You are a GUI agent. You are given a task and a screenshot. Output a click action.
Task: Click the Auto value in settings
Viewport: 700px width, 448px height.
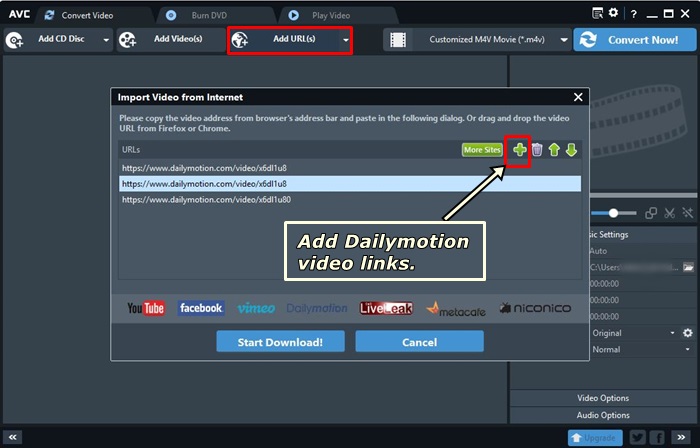pos(598,251)
